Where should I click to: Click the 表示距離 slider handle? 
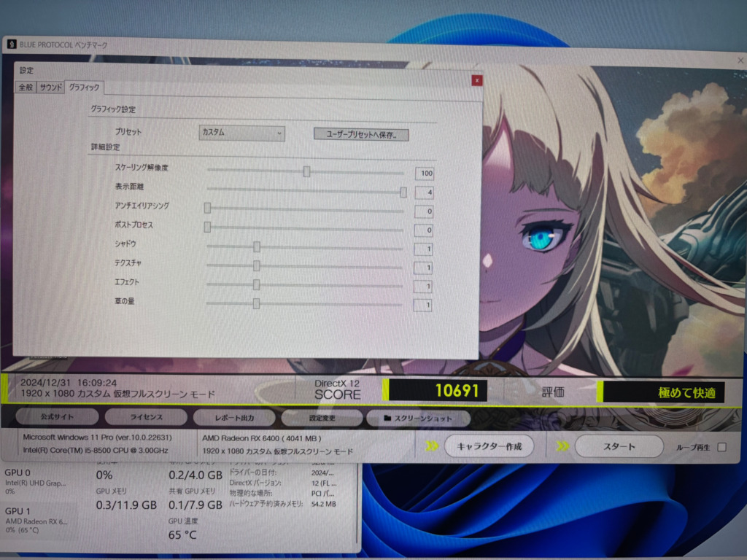tap(403, 192)
